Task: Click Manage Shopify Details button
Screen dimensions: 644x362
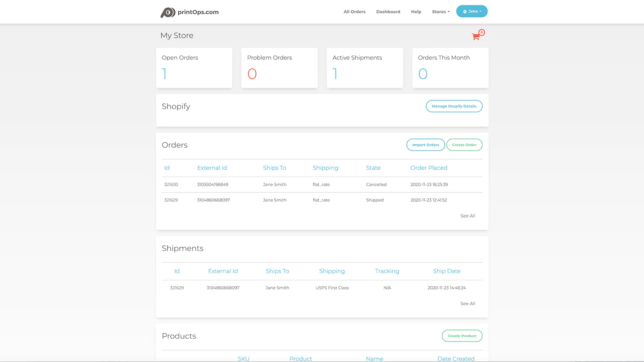Action: pyautogui.click(x=454, y=106)
